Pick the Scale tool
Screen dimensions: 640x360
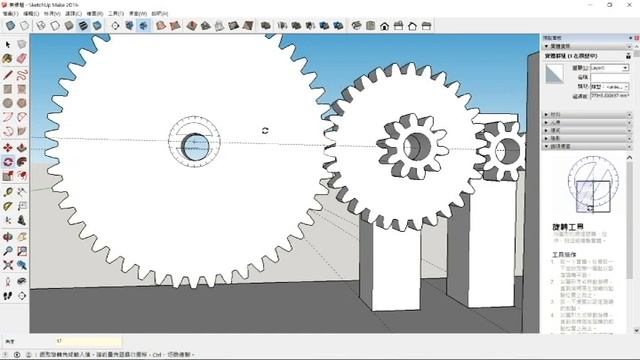[x=8, y=176]
